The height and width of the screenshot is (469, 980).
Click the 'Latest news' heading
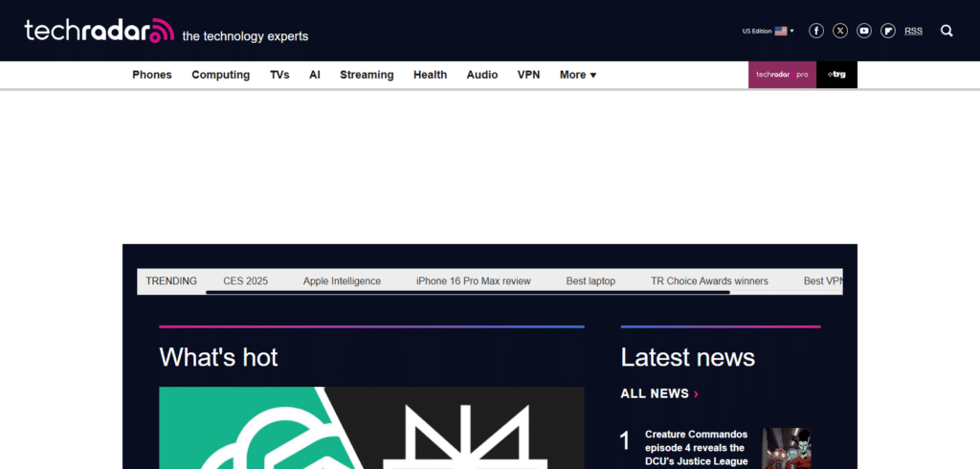pos(687,358)
